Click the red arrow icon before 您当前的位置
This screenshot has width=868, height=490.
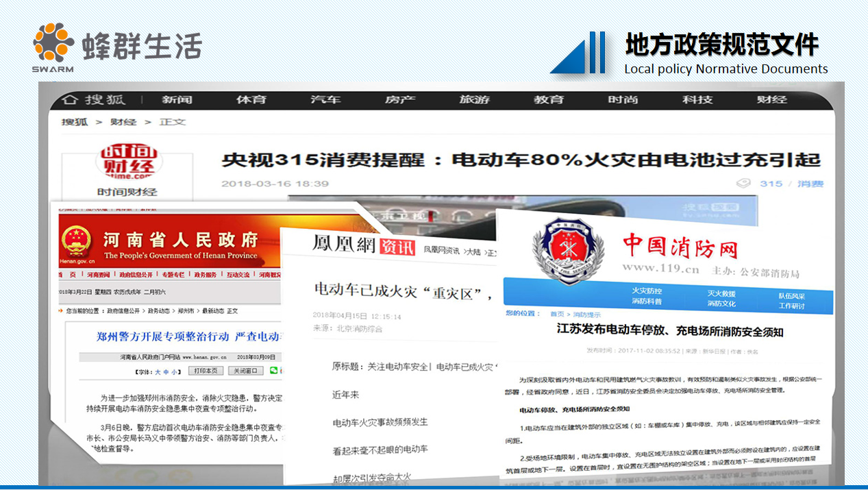(x=60, y=311)
